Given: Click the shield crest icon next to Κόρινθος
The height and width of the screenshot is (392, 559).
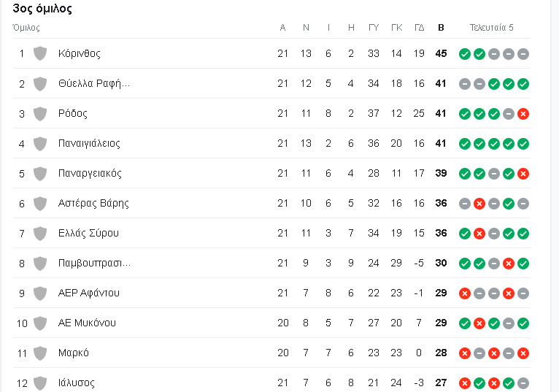Looking at the screenshot, I should tap(40, 53).
